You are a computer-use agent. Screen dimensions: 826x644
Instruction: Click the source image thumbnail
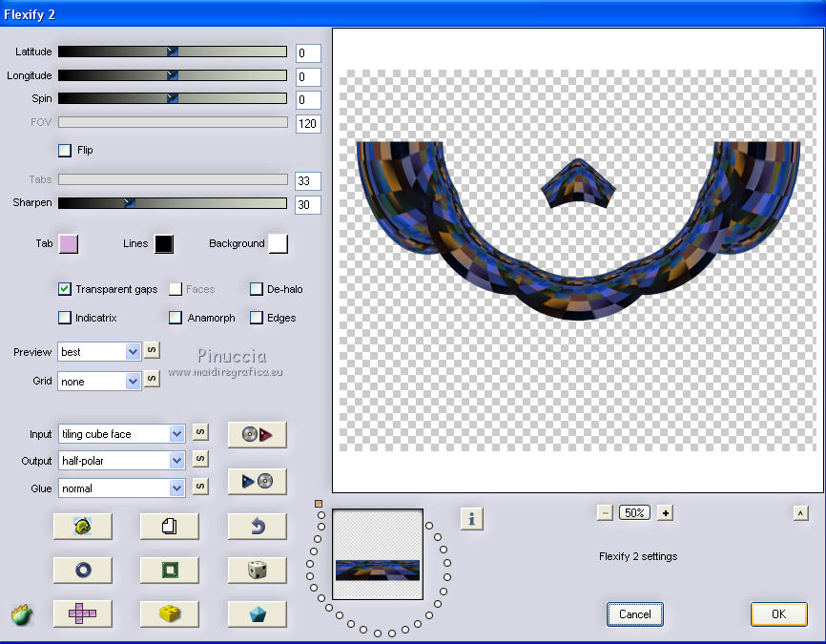coord(378,554)
